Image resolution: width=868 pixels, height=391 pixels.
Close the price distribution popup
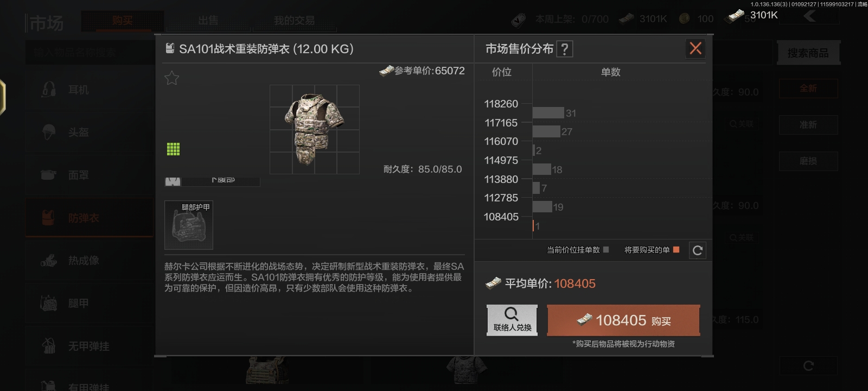695,48
